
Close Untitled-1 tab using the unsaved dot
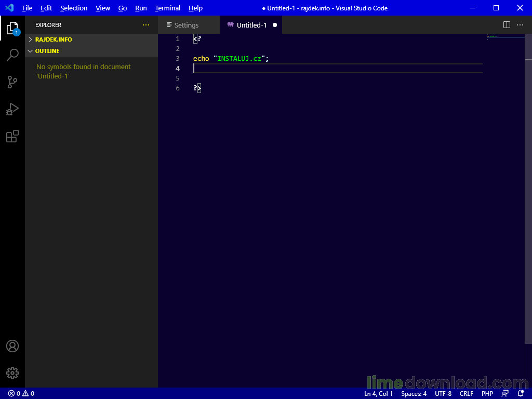[x=275, y=25]
